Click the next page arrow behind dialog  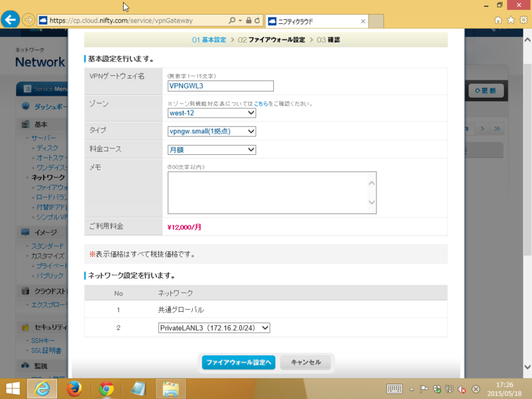pyautogui.click(x=483, y=128)
